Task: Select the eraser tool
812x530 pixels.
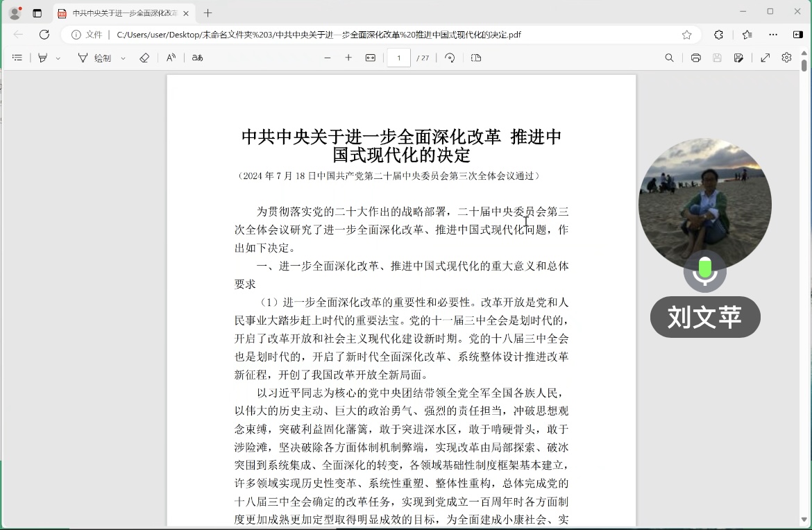Action: click(x=144, y=58)
